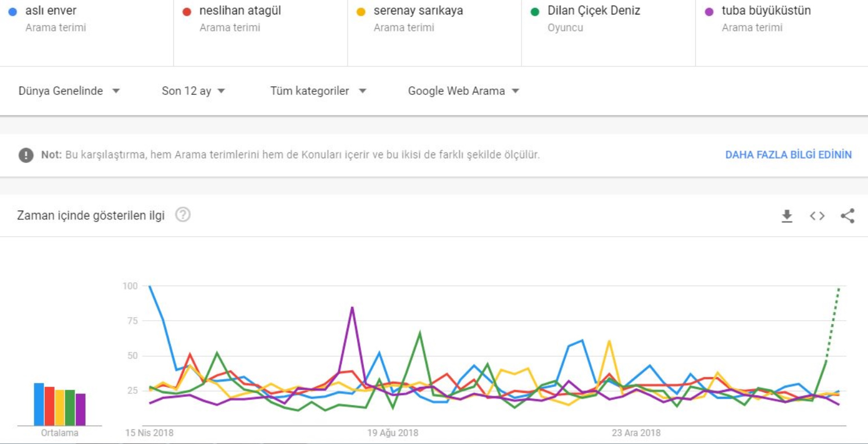The width and height of the screenshot is (868, 444).
Task: Open the embed code icon
Action: (x=817, y=216)
